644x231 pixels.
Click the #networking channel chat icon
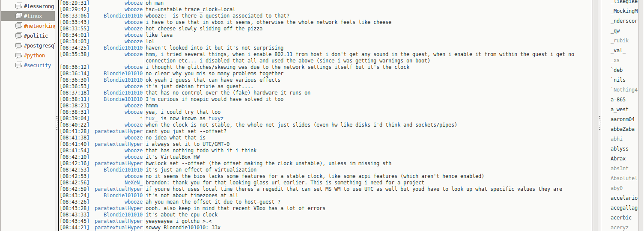[18, 26]
